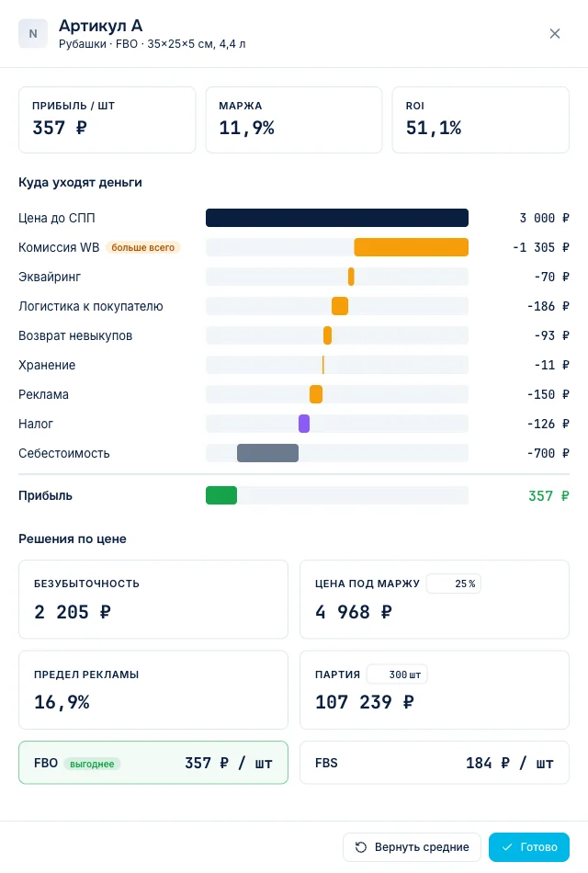Click the reset arrow icon in Вернуть средние

(x=361, y=847)
